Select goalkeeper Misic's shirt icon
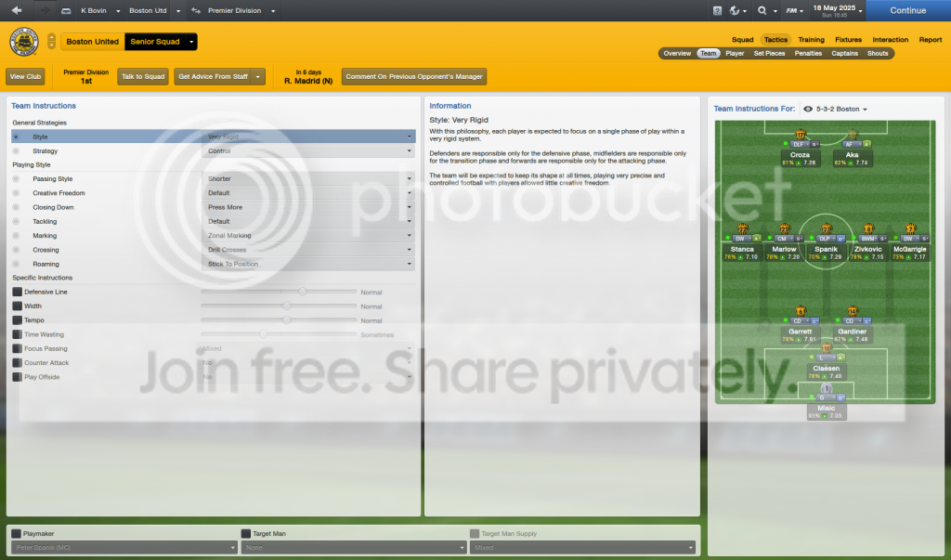 point(826,388)
